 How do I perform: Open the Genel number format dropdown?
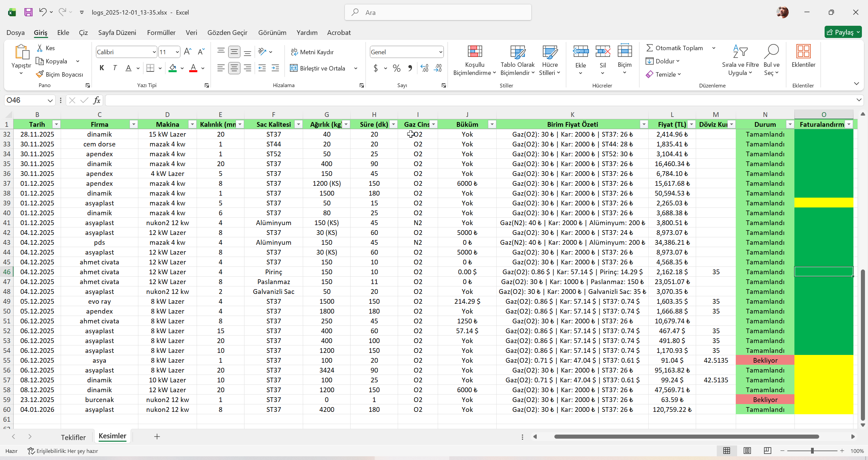(440, 52)
